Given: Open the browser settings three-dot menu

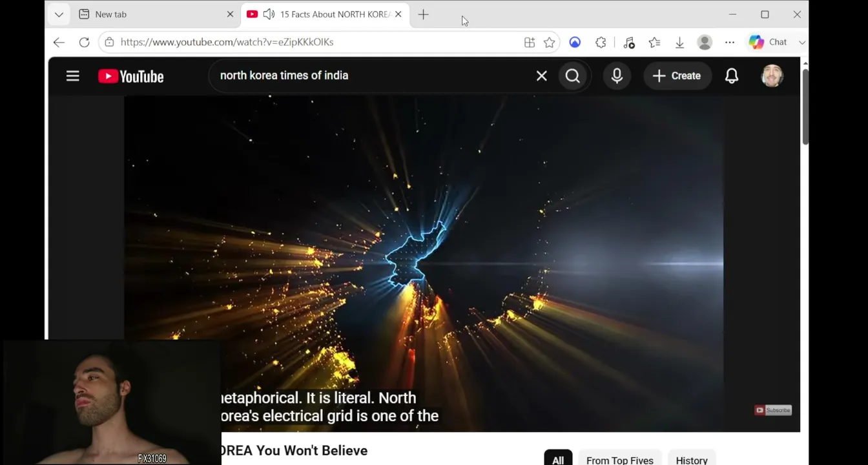Looking at the screenshot, I should [730, 42].
